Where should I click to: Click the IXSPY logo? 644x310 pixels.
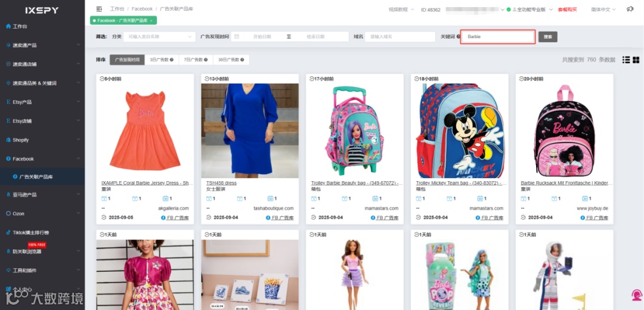point(42,10)
